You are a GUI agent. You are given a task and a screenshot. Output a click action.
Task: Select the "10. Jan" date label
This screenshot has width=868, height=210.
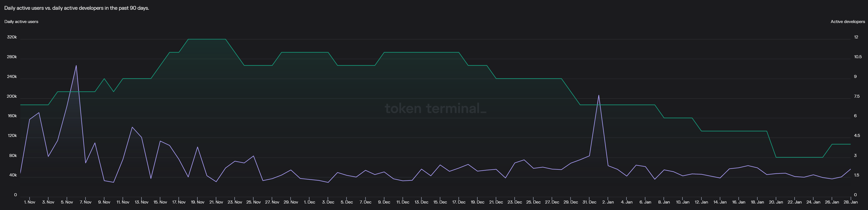[x=683, y=202]
